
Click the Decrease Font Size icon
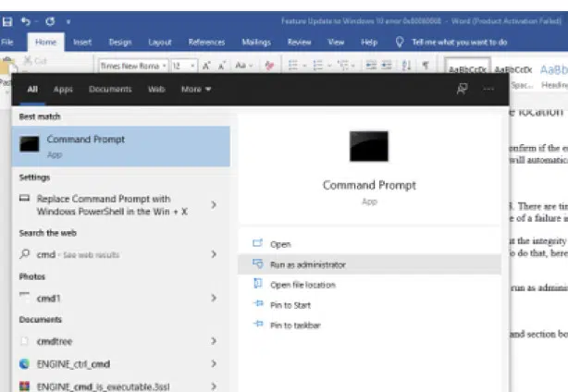(x=222, y=66)
